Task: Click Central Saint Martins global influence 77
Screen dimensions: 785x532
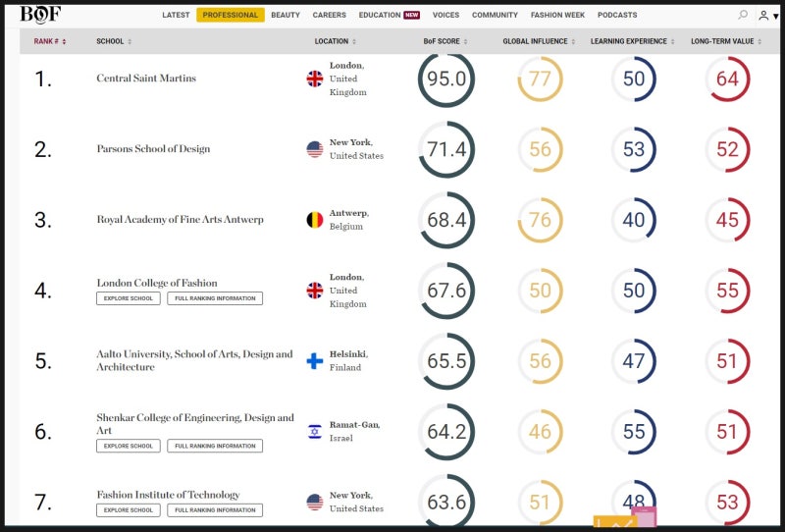Action: (541, 79)
